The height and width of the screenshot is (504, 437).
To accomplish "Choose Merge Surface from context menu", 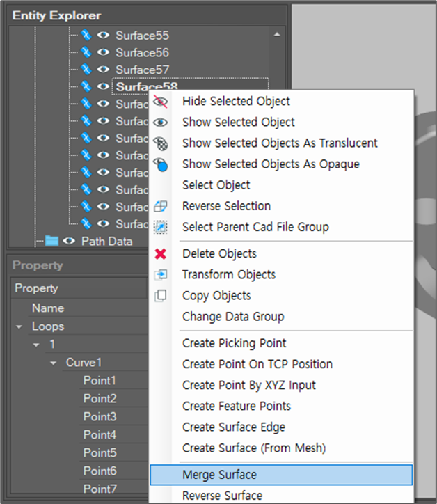I will 219,475.
